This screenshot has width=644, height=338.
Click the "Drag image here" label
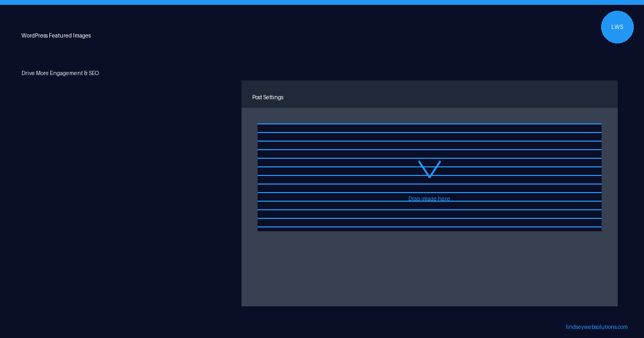click(x=429, y=199)
